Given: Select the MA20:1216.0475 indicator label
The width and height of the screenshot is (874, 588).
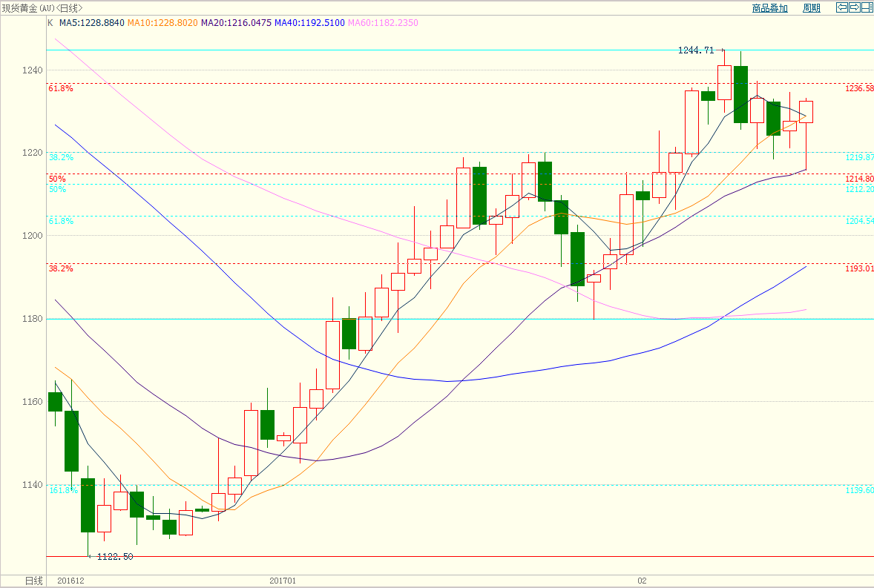Looking at the screenshot, I should (236, 23).
